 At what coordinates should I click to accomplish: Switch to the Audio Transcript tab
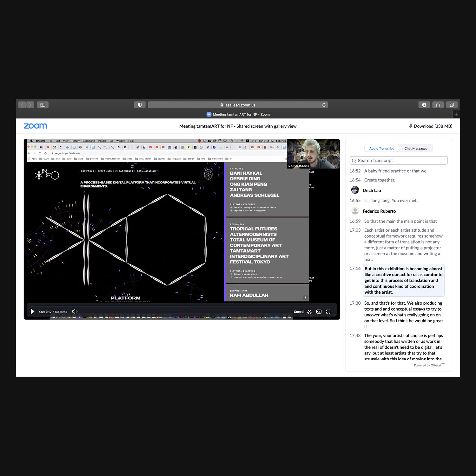point(381,148)
